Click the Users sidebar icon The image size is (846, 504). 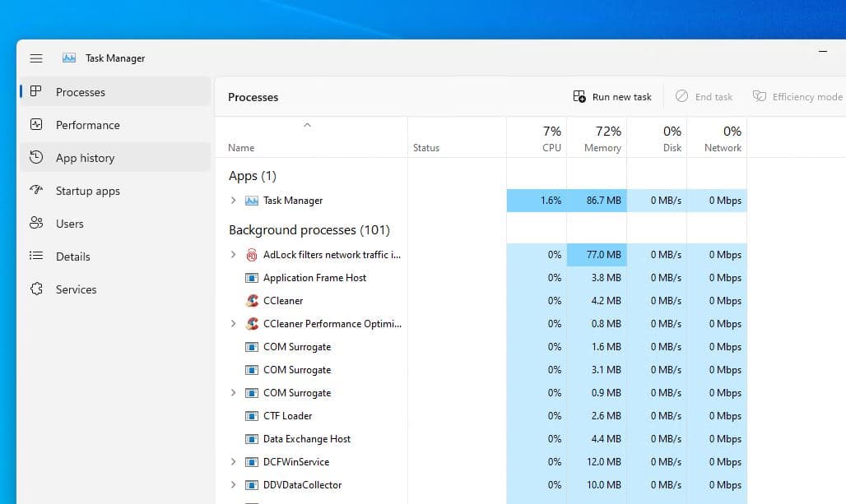(x=36, y=223)
